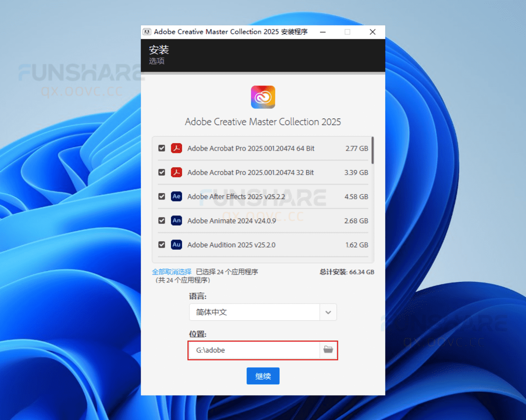
Task: Click the progress divider under the header
Action: pos(263,73)
